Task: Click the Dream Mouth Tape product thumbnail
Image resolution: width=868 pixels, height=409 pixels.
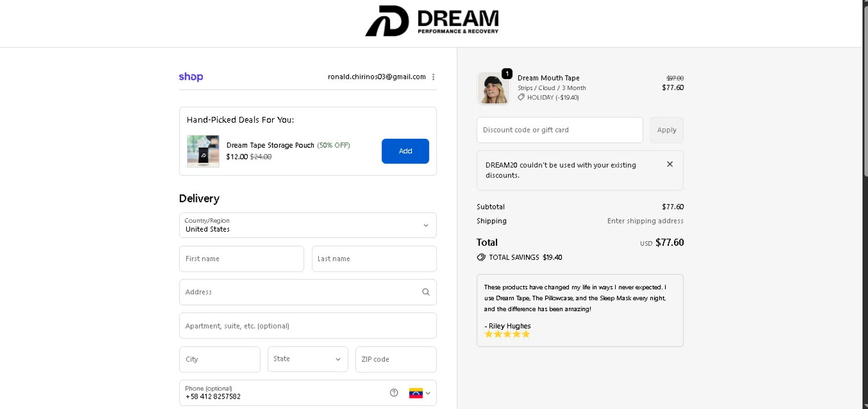Action: tap(493, 89)
